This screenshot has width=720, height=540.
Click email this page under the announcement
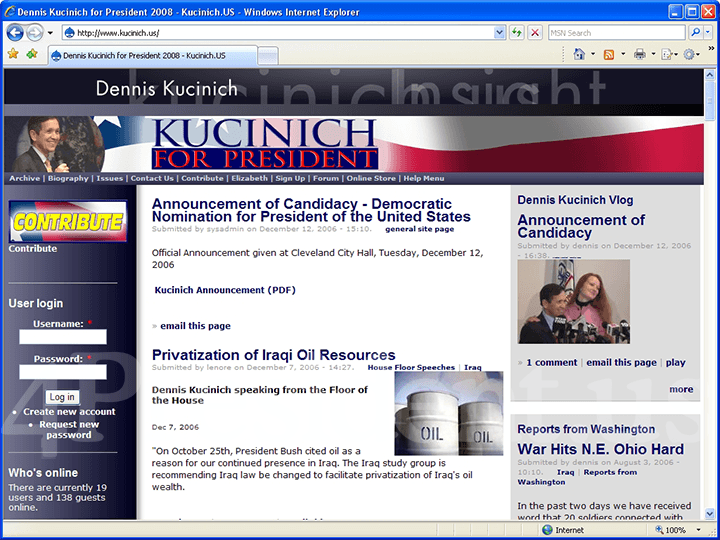[x=195, y=326]
